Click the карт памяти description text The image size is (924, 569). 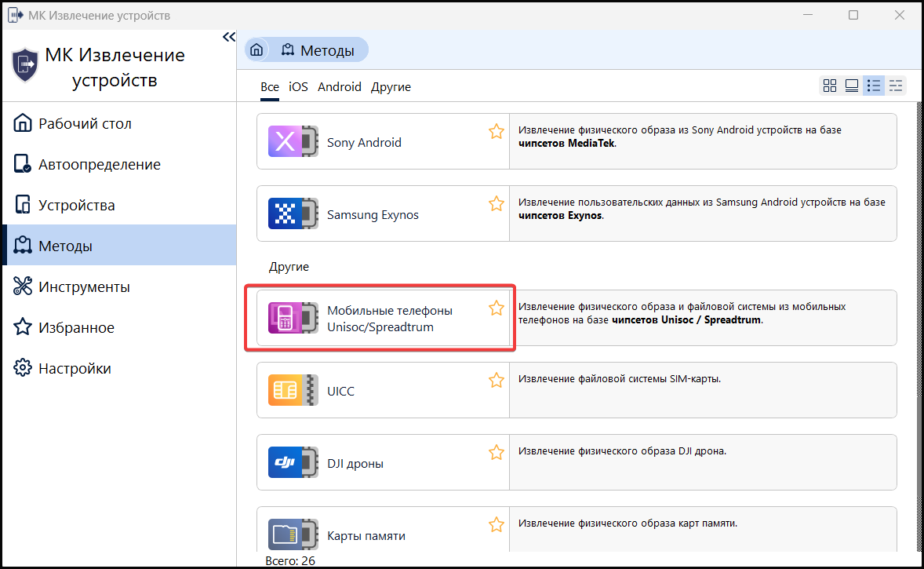628,523
